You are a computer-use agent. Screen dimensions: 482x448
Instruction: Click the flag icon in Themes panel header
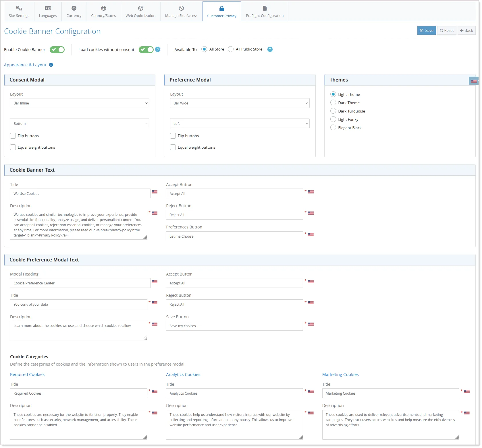(474, 81)
